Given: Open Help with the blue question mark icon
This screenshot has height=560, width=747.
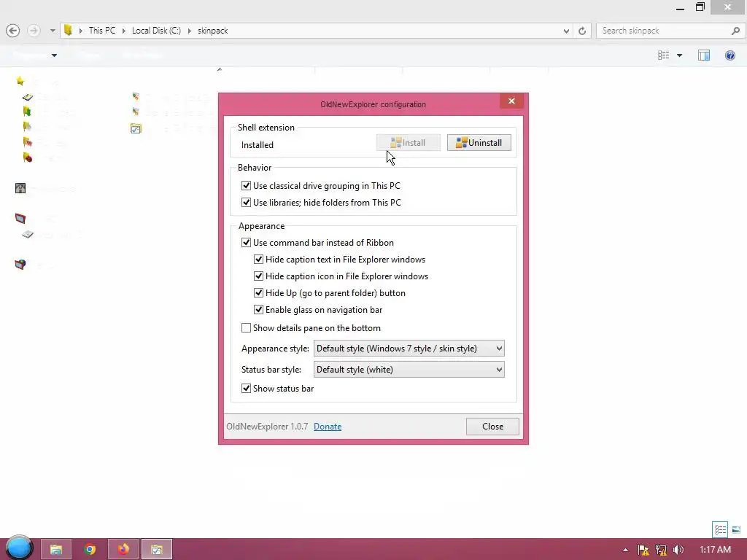Looking at the screenshot, I should click(x=729, y=55).
